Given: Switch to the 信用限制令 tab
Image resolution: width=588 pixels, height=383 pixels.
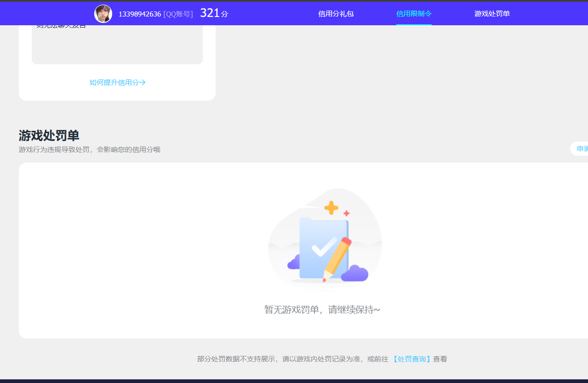Looking at the screenshot, I should (414, 14).
